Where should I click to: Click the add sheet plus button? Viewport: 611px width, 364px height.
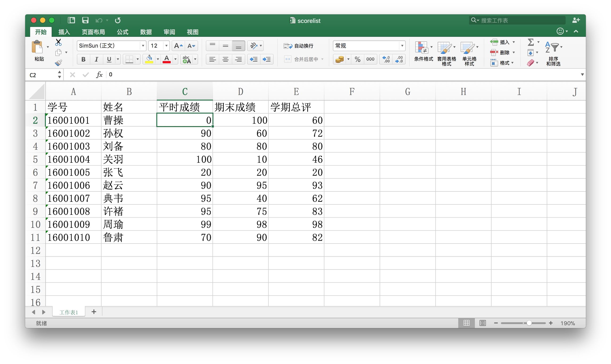[94, 312]
